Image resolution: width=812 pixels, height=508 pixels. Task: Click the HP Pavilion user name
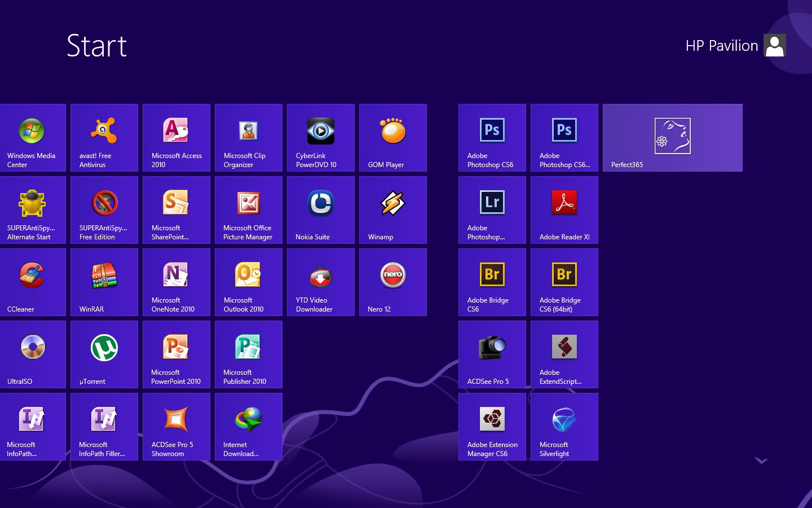click(x=722, y=46)
